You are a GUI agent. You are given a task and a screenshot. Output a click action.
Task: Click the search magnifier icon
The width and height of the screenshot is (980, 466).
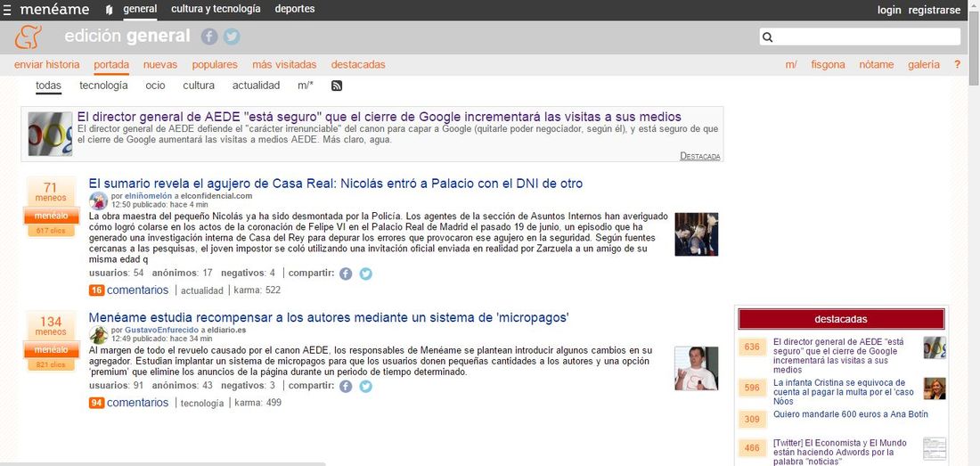coord(767,37)
